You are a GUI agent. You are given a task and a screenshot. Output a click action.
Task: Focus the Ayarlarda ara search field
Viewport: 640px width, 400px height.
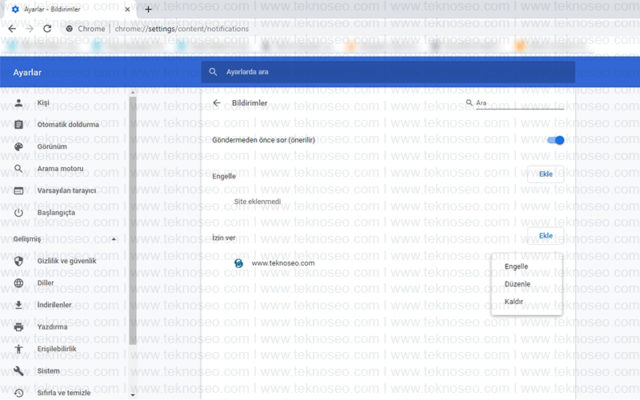(x=388, y=72)
